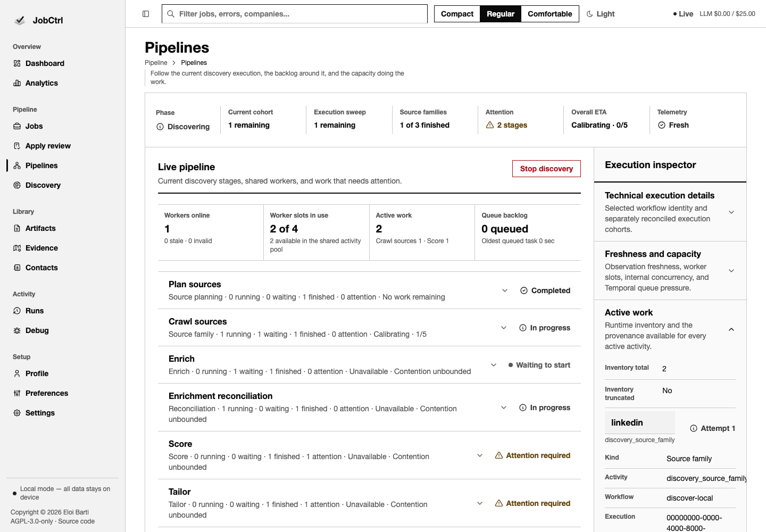Go to the Jobs page
Screen dimensions: 766x532
[x=34, y=126]
